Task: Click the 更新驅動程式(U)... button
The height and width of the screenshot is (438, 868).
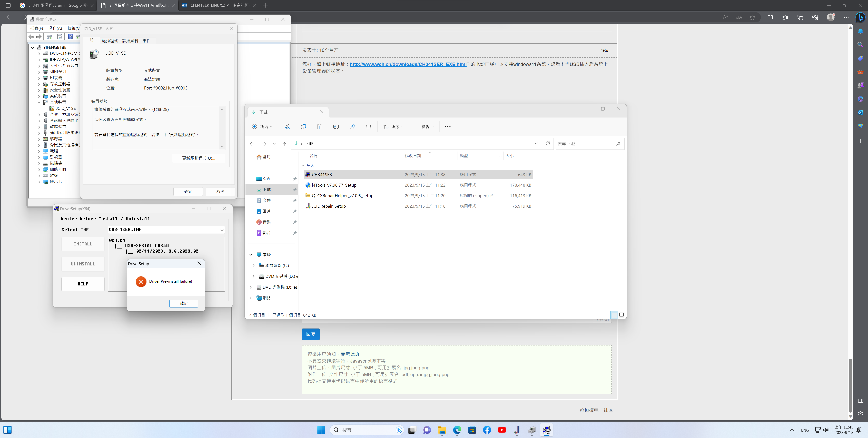Action: click(199, 158)
